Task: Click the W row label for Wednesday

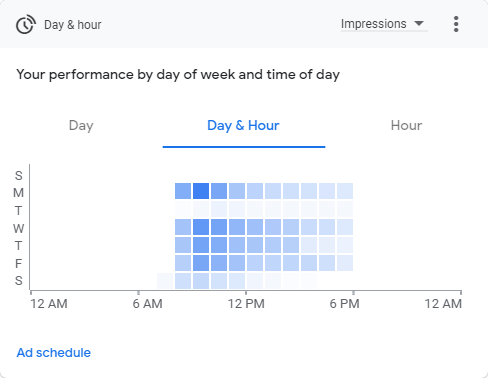Action: coord(19,228)
